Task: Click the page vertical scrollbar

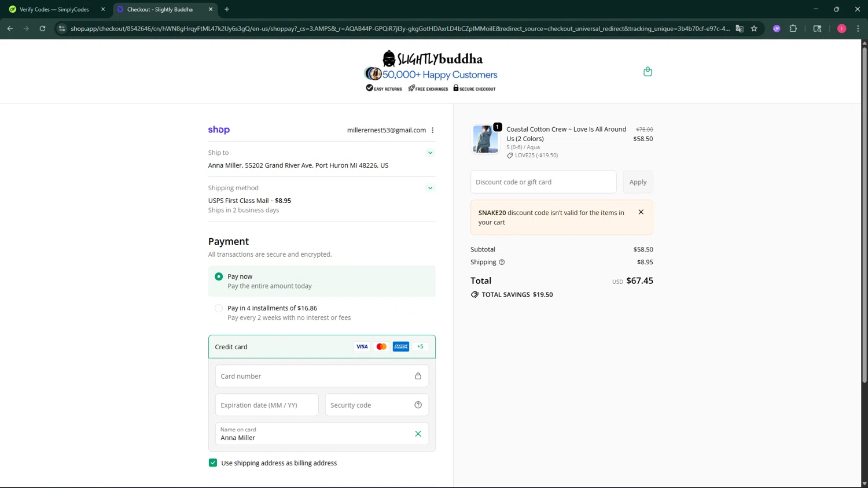Action: [x=865, y=215]
